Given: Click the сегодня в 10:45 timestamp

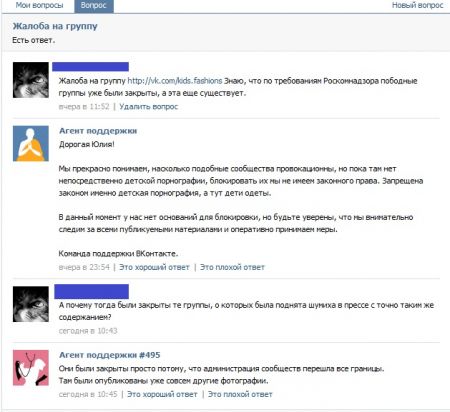Looking at the screenshot, I should (88, 394).
